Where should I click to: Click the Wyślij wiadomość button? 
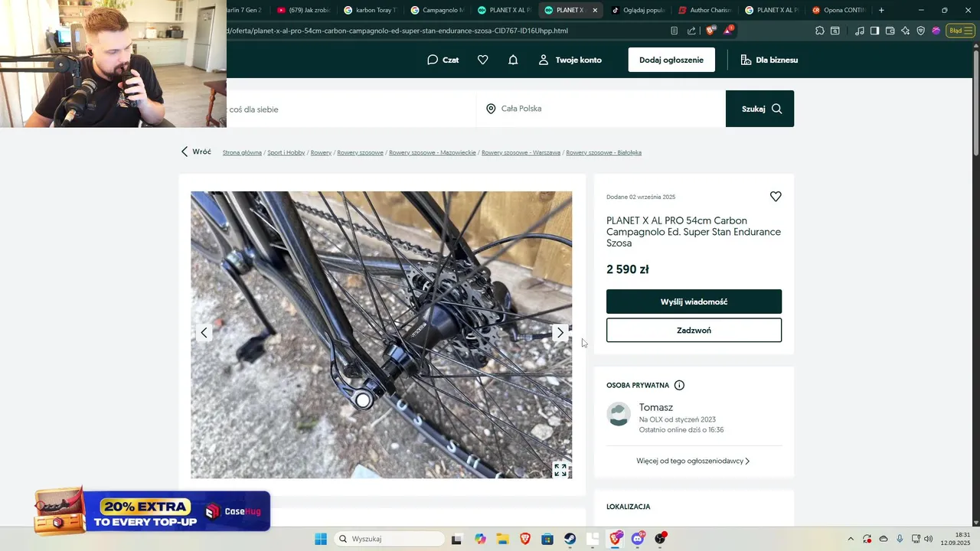pos(694,302)
